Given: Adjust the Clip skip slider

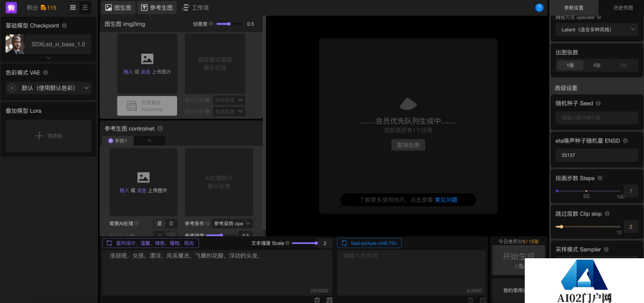Looking at the screenshot, I should tap(588, 227).
